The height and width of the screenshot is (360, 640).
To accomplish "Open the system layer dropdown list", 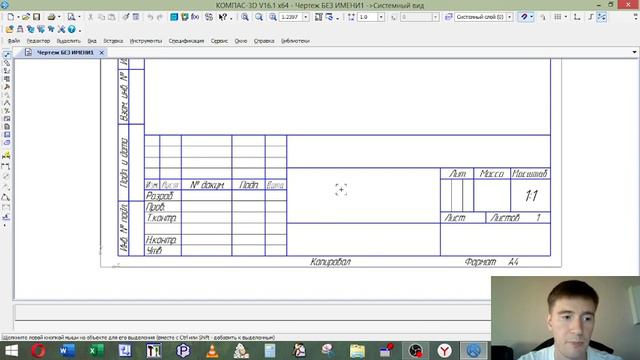I will 509,17.
